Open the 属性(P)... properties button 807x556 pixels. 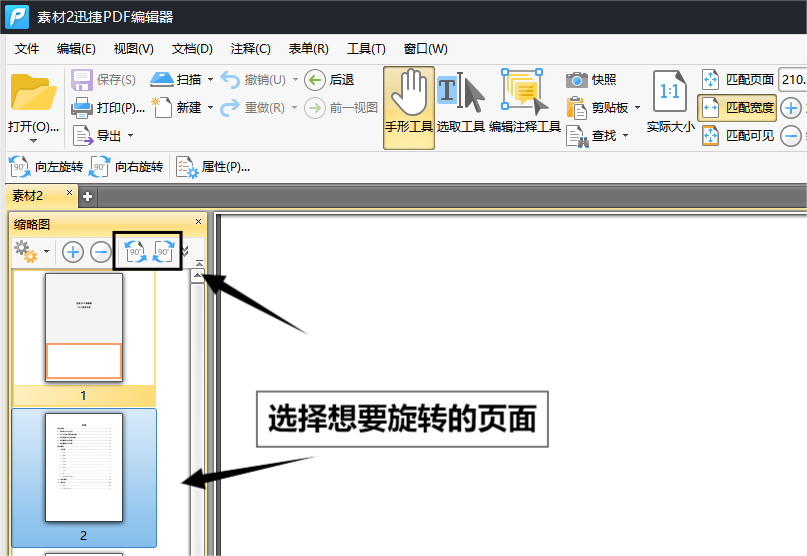pos(213,167)
